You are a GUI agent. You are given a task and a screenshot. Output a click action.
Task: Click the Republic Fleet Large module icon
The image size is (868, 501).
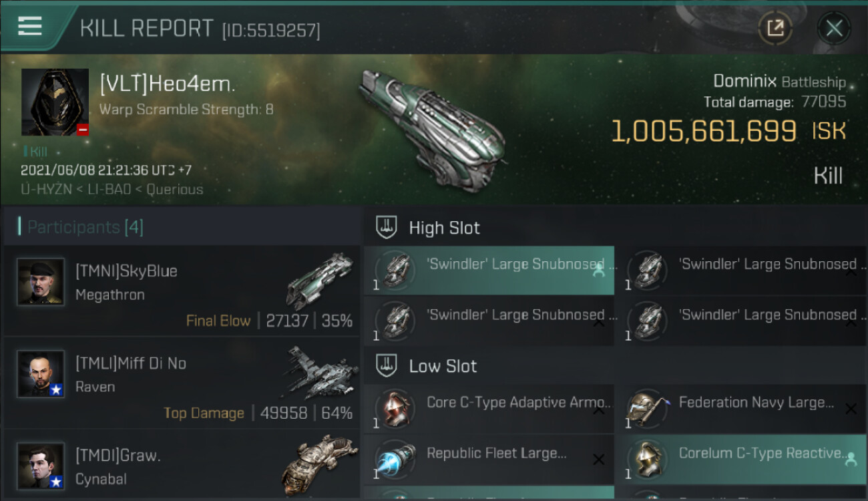click(395, 460)
